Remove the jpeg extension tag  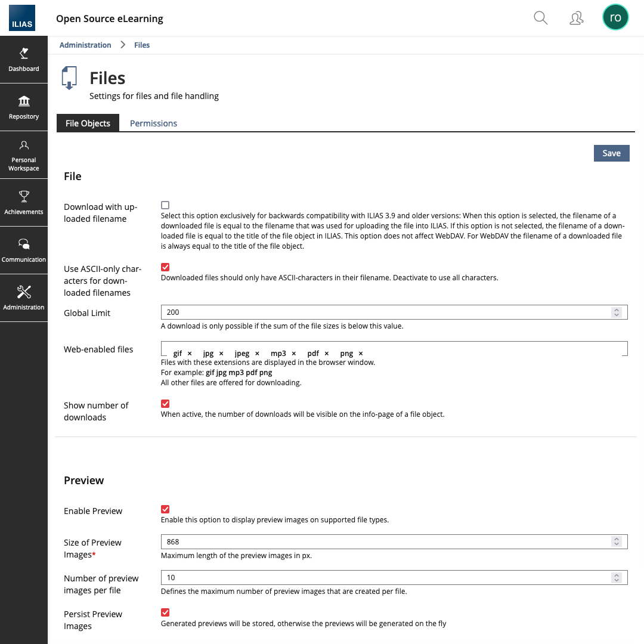257,353
